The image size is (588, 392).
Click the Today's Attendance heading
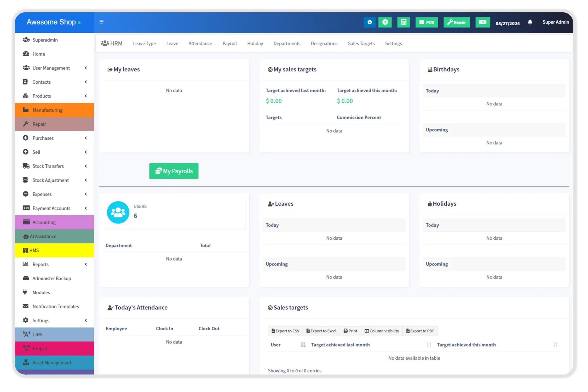[x=137, y=308]
